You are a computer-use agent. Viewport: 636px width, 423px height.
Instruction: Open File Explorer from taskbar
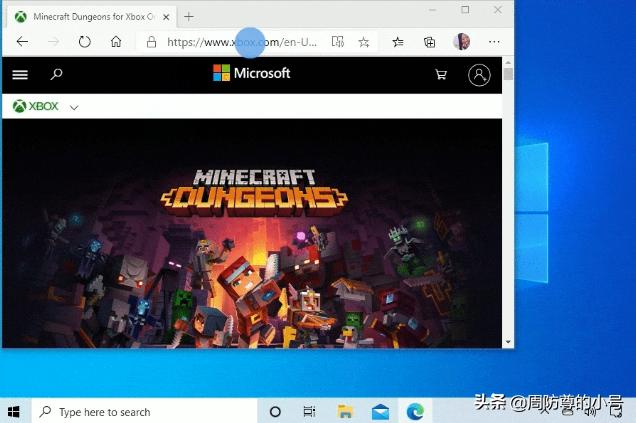[x=345, y=412]
